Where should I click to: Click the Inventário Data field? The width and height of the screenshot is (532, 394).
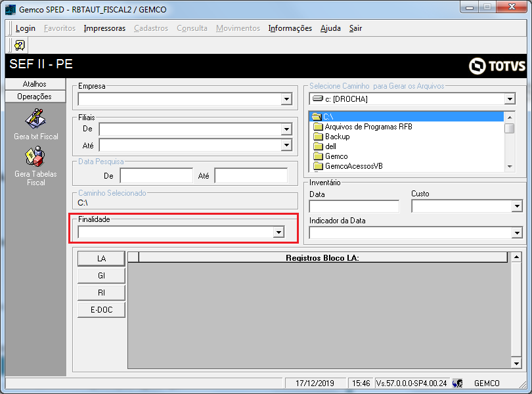pos(354,206)
